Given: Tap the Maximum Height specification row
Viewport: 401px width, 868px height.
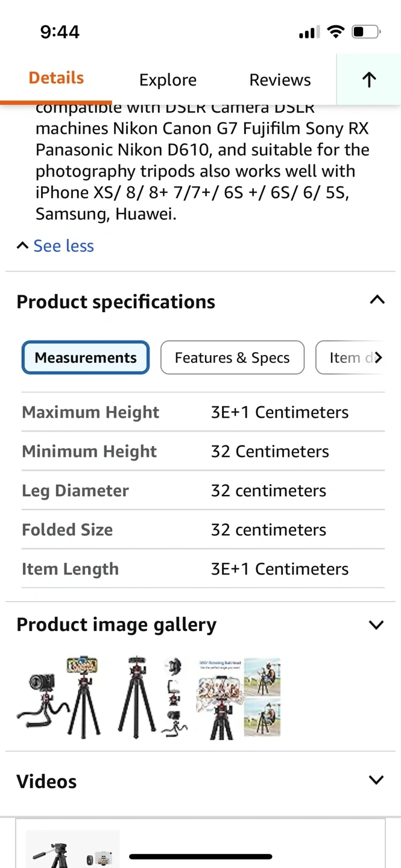Looking at the screenshot, I should click(x=203, y=412).
